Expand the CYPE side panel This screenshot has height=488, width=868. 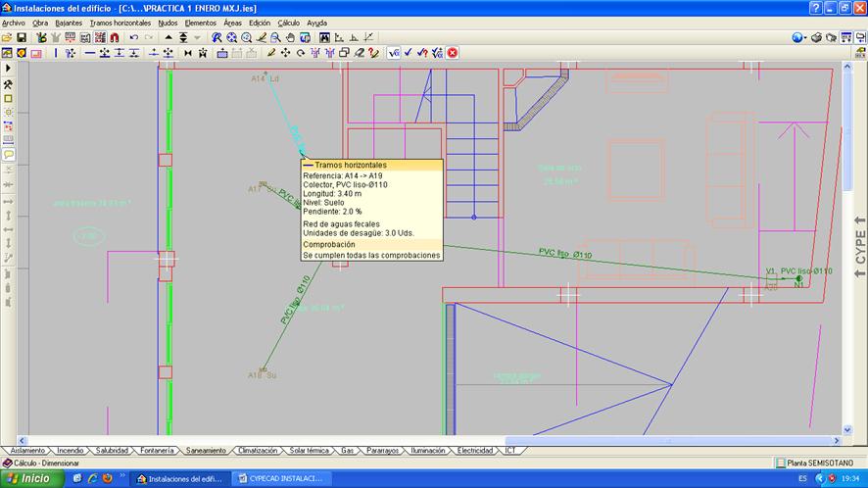tap(860, 242)
